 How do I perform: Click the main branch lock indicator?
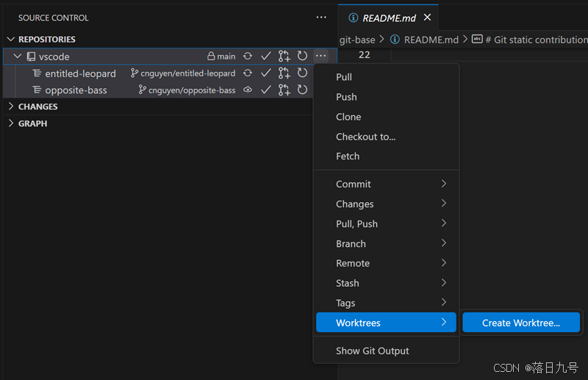[x=221, y=57]
